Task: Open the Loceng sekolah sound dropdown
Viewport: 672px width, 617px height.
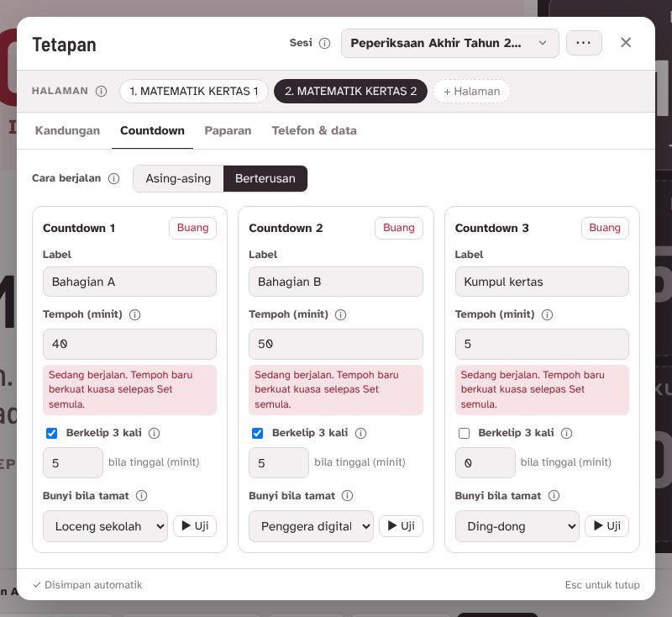Action: click(x=105, y=526)
